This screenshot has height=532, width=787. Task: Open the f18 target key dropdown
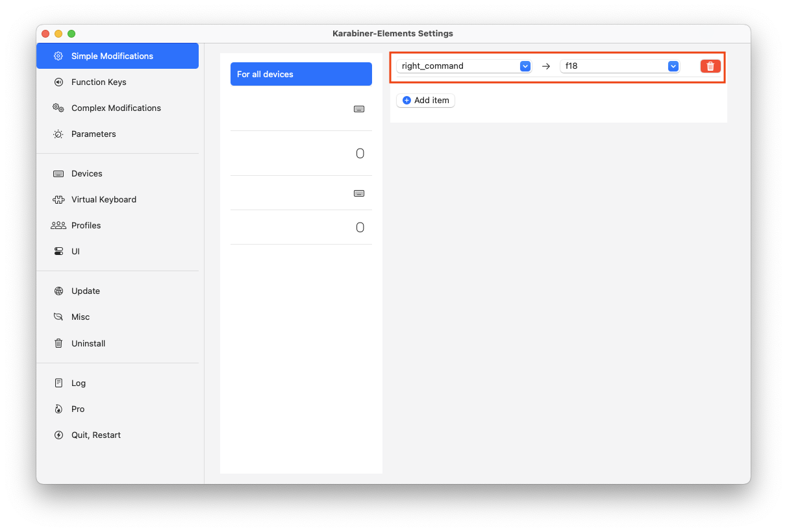(619, 66)
